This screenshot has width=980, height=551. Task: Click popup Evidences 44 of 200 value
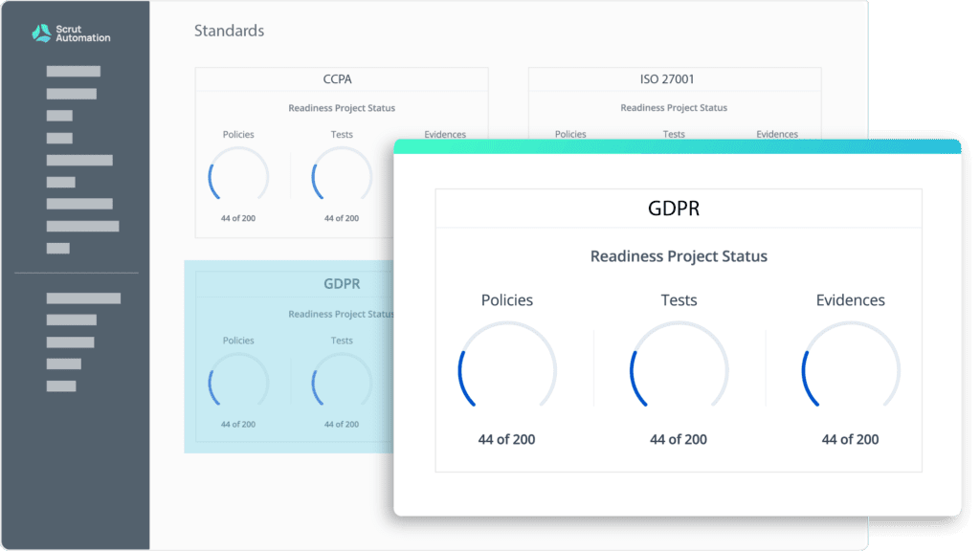click(x=850, y=439)
